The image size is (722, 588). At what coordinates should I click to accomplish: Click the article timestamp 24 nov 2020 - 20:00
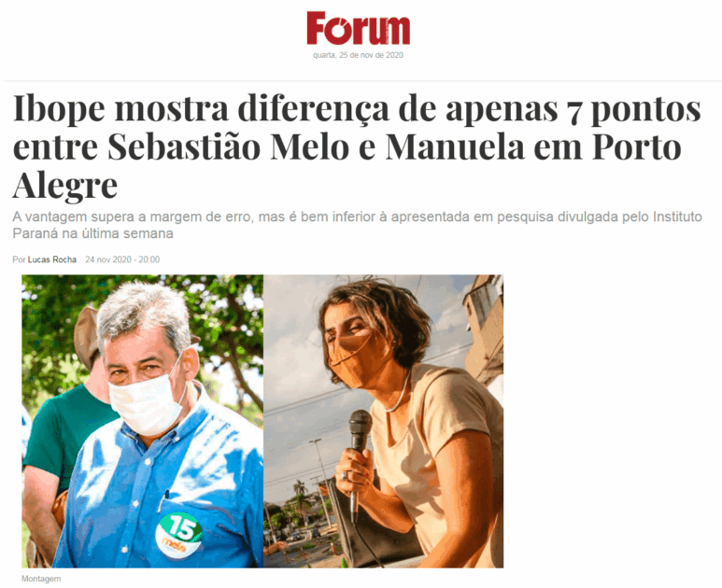122,259
